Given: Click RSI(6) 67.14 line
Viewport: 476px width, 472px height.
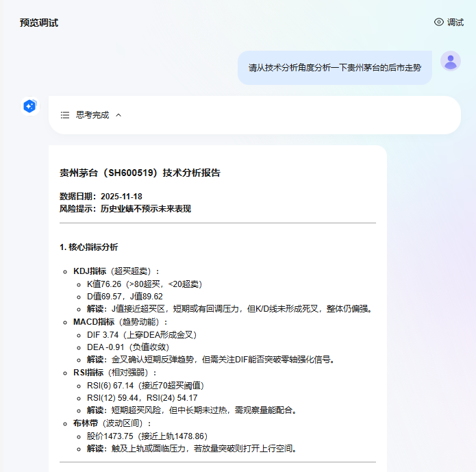Looking at the screenshot, I should coord(145,386).
